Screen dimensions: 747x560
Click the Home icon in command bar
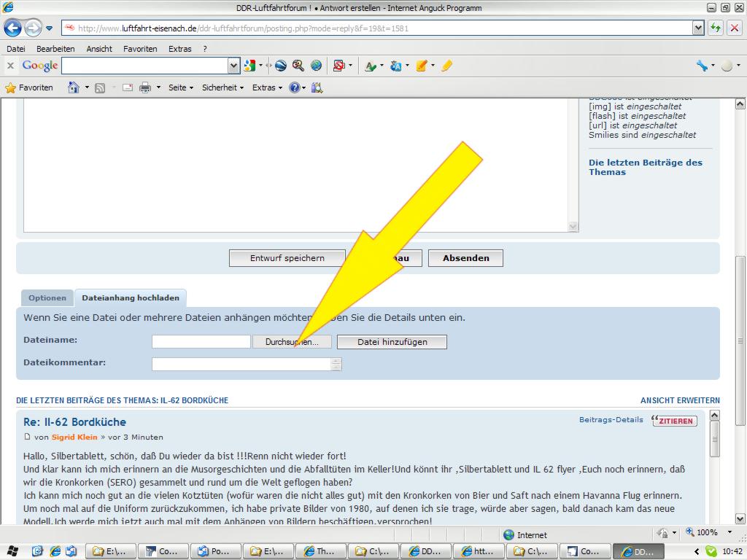(x=74, y=87)
